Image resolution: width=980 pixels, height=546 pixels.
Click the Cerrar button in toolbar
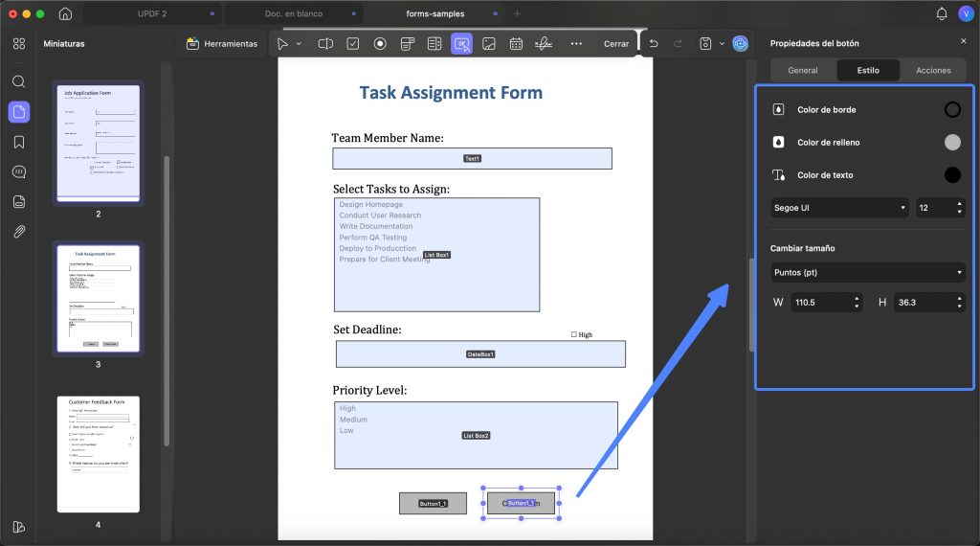(x=616, y=44)
